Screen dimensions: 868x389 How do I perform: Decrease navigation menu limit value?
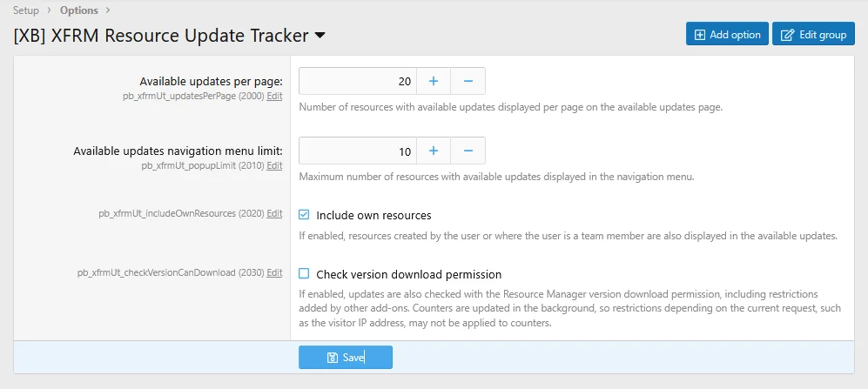(x=468, y=151)
